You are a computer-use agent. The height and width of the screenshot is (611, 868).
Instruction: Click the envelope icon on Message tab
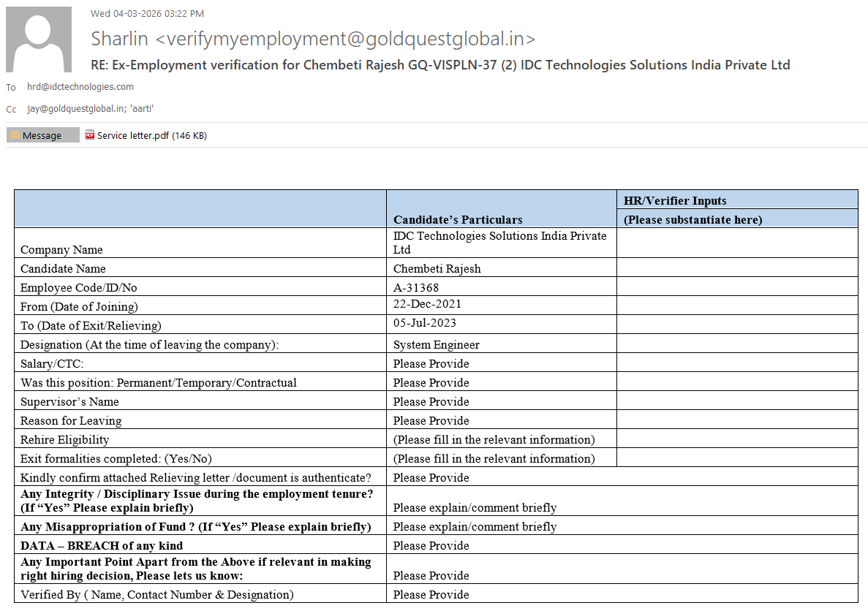(15, 135)
